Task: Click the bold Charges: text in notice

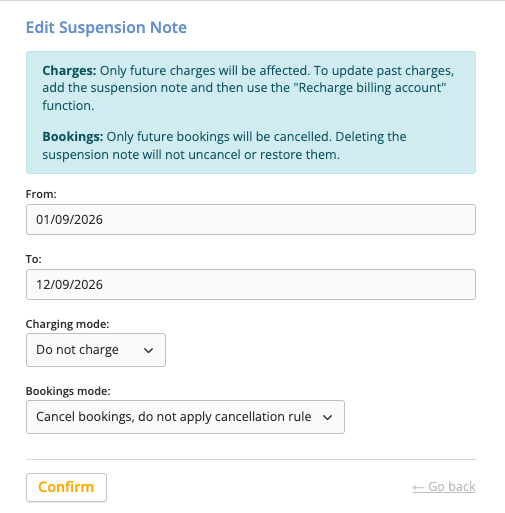Action: coord(69,71)
